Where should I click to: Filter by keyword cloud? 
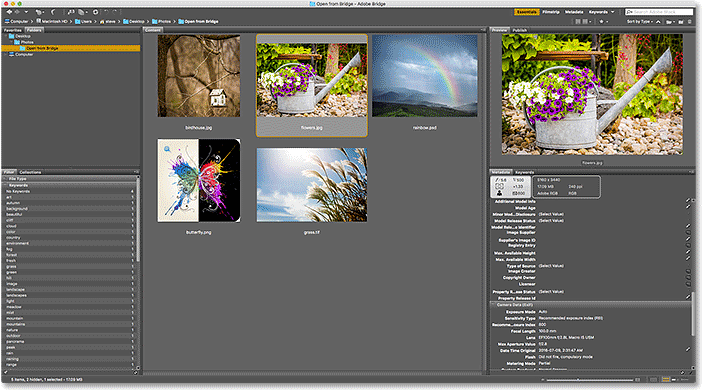click(70, 226)
